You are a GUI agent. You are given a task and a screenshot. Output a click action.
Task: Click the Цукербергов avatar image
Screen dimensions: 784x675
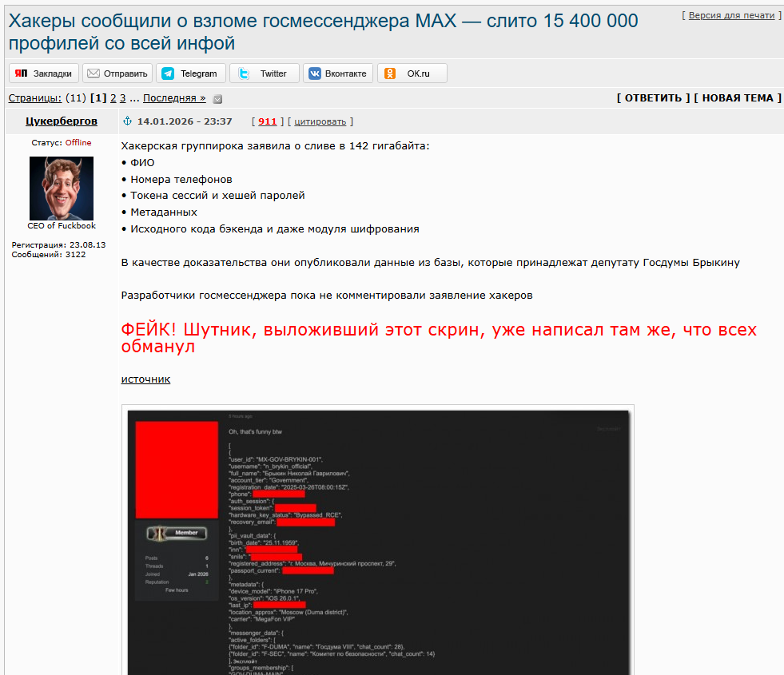pos(62,189)
